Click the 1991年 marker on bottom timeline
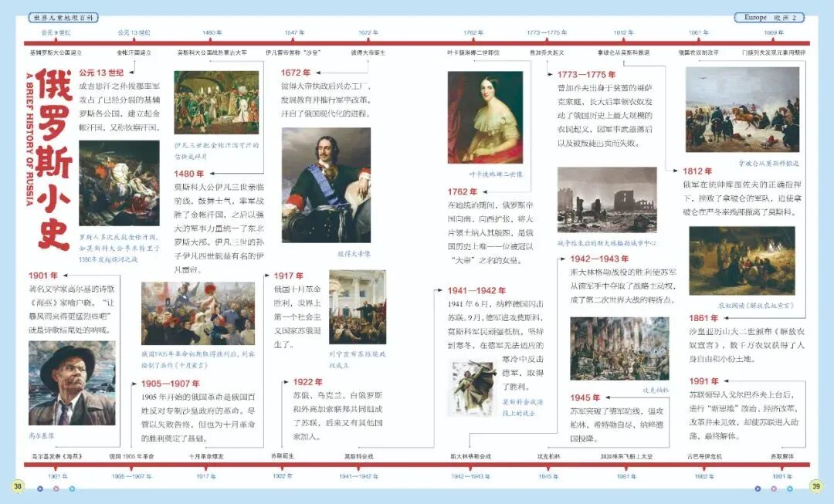 [781, 476]
